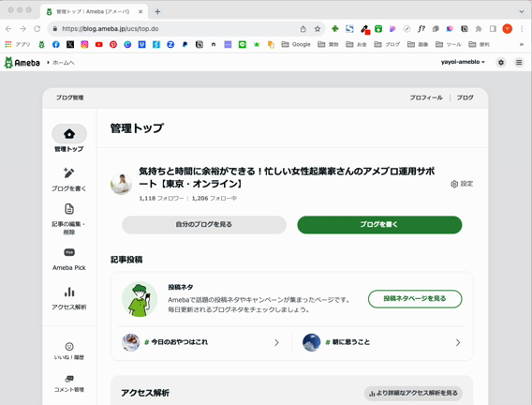This screenshot has width=532, height=405.
Task: Click the 自分のブログを見る button
Action: click(204, 225)
